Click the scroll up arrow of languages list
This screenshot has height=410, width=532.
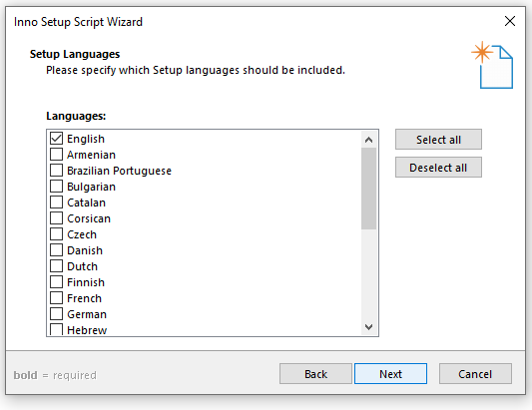(368, 140)
